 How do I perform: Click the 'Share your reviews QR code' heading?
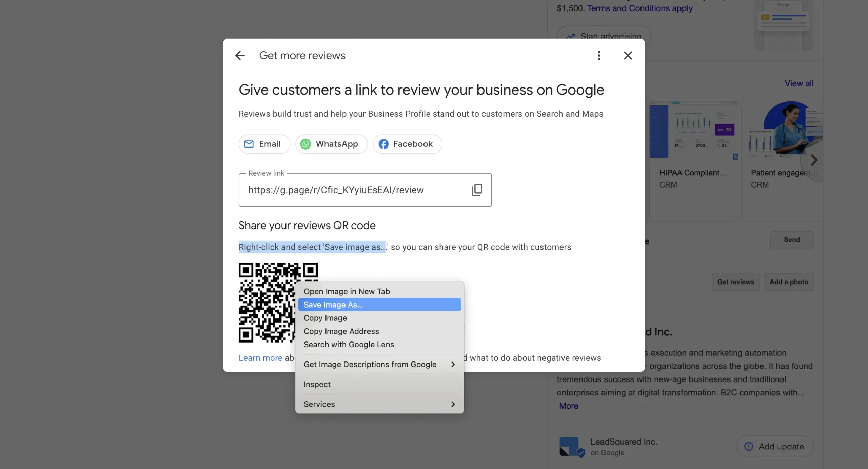[x=307, y=225]
